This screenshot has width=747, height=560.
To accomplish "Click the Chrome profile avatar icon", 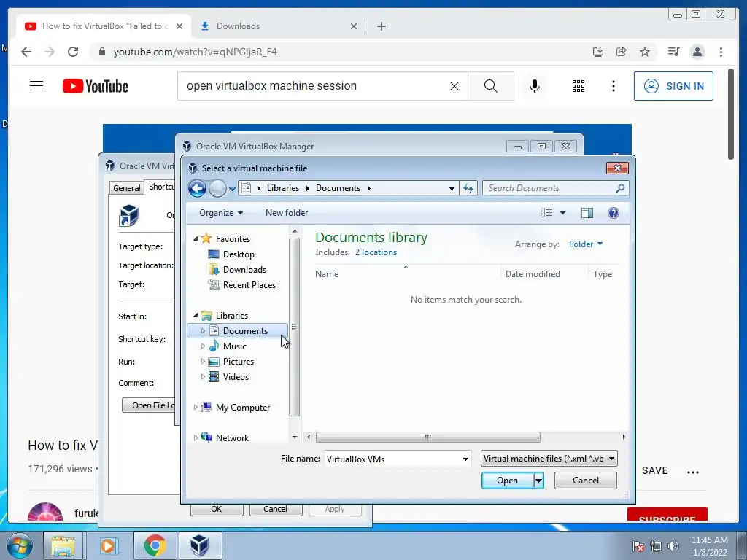I will [x=697, y=52].
